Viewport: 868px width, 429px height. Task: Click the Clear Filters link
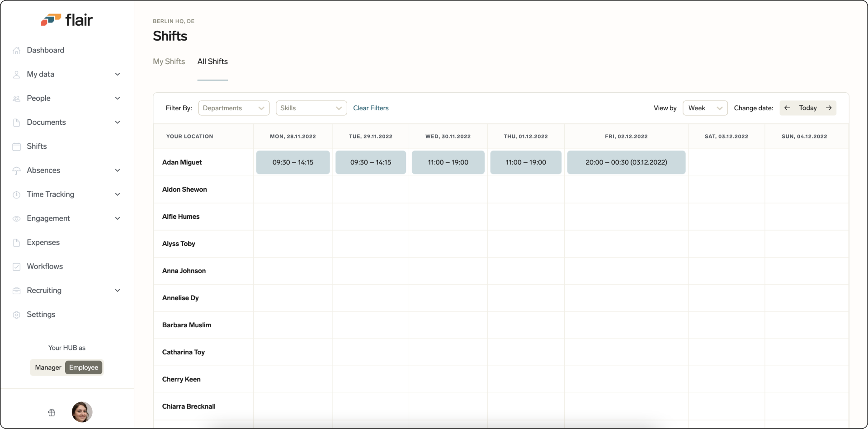coord(370,108)
